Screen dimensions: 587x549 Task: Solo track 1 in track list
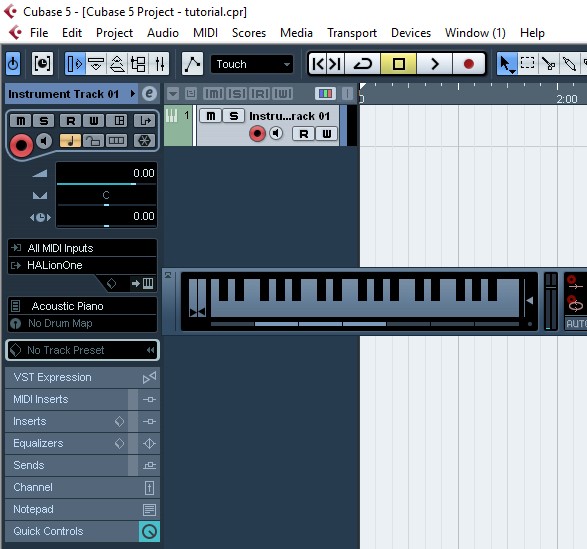tap(234, 116)
